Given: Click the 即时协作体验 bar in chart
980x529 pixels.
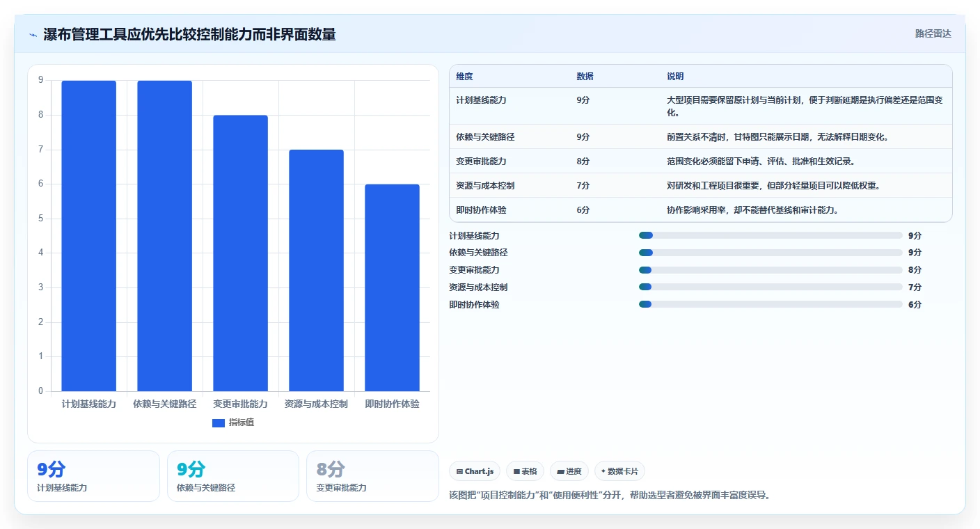Looking at the screenshot, I should click(x=392, y=287).
